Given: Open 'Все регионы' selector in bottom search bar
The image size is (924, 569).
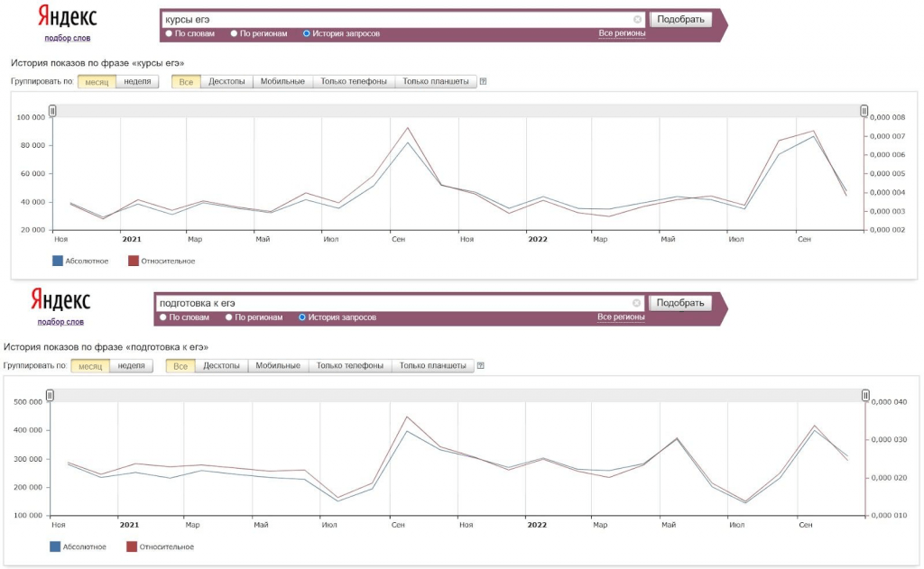Looking at the screenshot, I should 621,317.
